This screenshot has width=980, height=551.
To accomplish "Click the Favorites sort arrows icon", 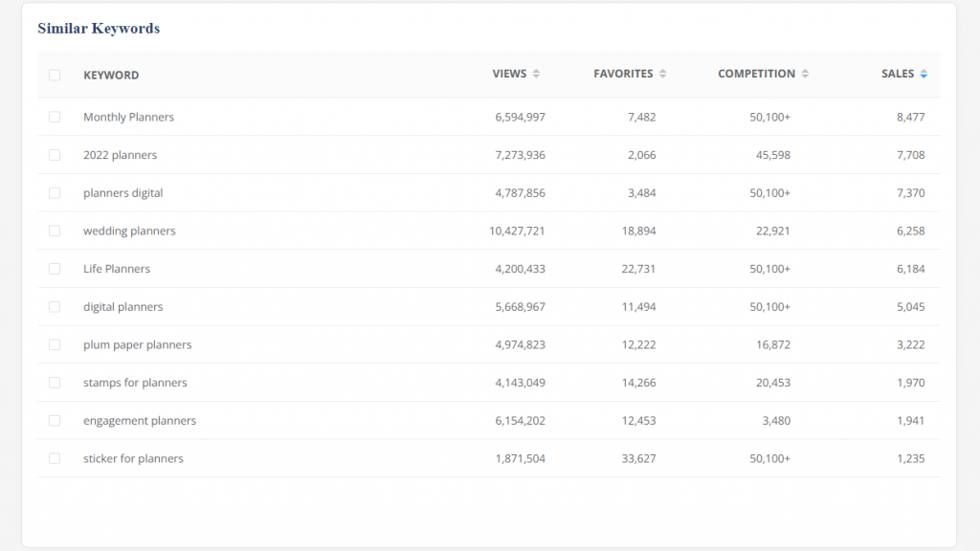I will pyautogui.click(x=662, y=75).
